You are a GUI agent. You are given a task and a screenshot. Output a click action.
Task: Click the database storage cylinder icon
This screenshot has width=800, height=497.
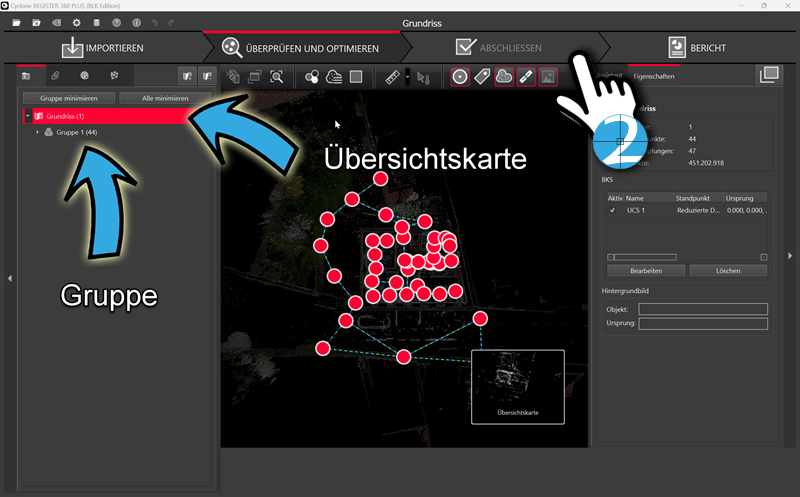(x=96, y=23)
